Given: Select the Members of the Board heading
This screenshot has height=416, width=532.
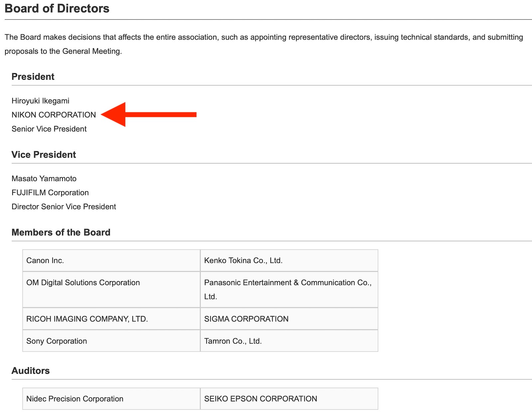Looking at the screenshot, I should [61, 233].
